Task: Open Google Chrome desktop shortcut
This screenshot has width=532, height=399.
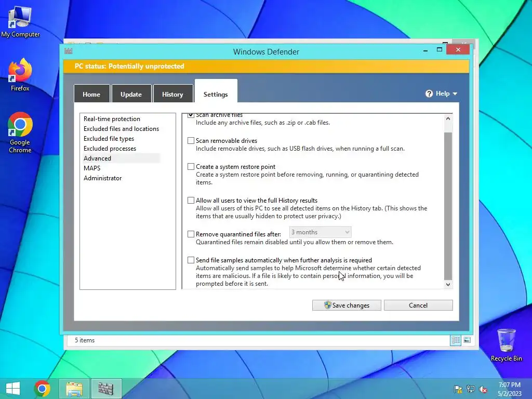Action: pyautogui.click(x=20, y=132)
